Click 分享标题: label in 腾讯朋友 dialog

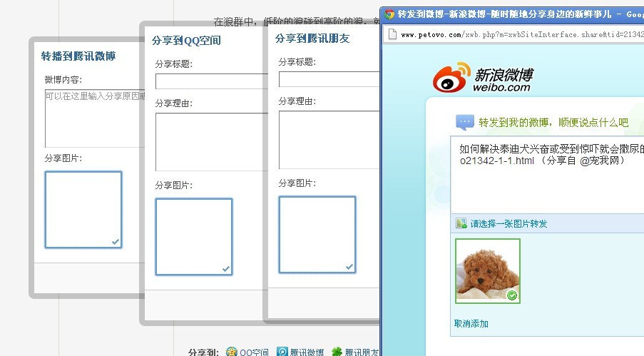[297, 62]
